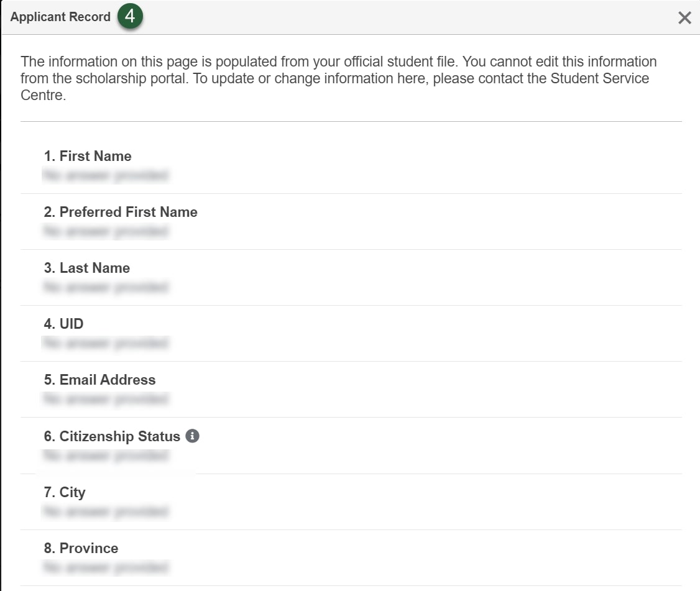Image resolution: width=700 pixels, height=591 pixels.
Task: Click the Province field label
Action: pyautogui.click(x=81, y=547)
